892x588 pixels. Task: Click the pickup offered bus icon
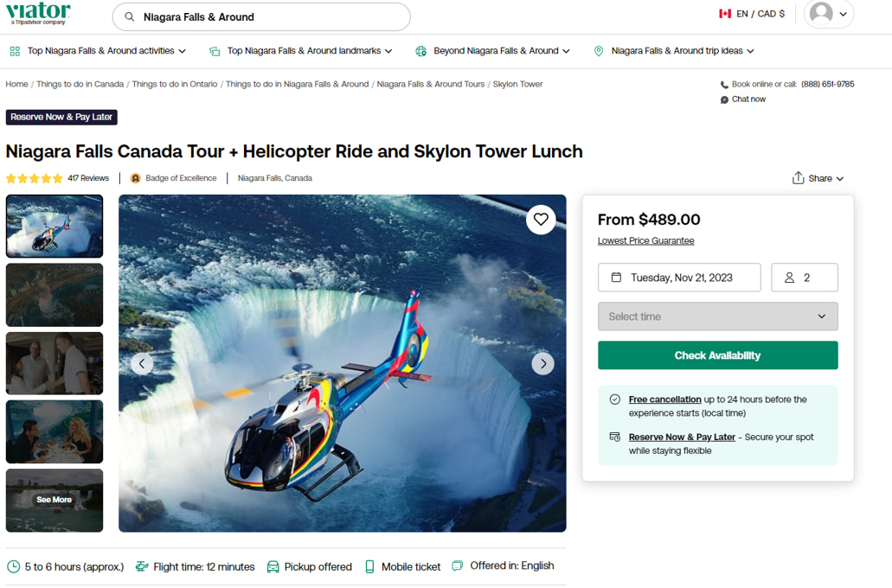[272, 566]
